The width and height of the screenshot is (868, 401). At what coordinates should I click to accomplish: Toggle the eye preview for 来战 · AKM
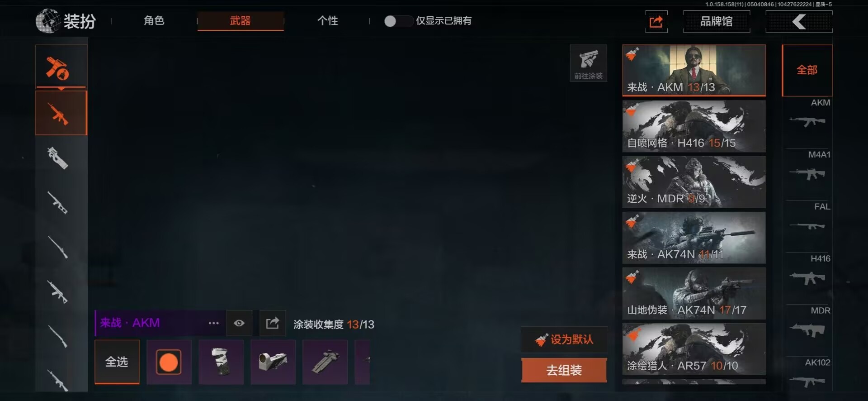pyautogui.click(x=239, y=323)
